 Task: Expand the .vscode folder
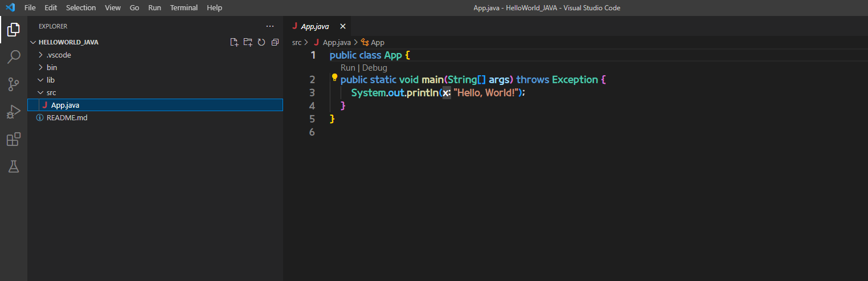(40, 55)
